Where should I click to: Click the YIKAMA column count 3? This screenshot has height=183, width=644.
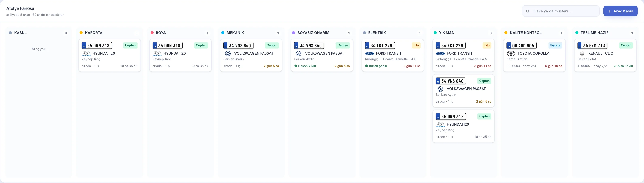[x=490, y=33]
